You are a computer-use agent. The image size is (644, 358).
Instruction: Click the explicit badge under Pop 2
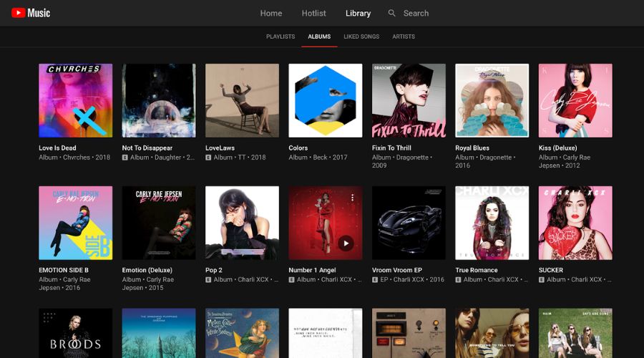[x=208, y=280]
